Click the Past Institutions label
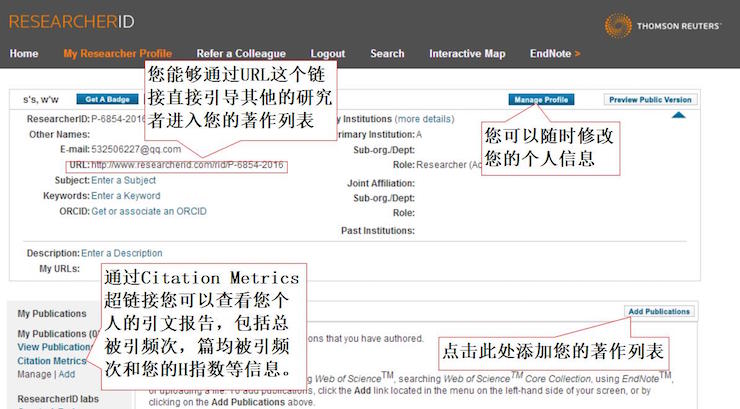The image size is (740, 409). (x=378, y=231)
